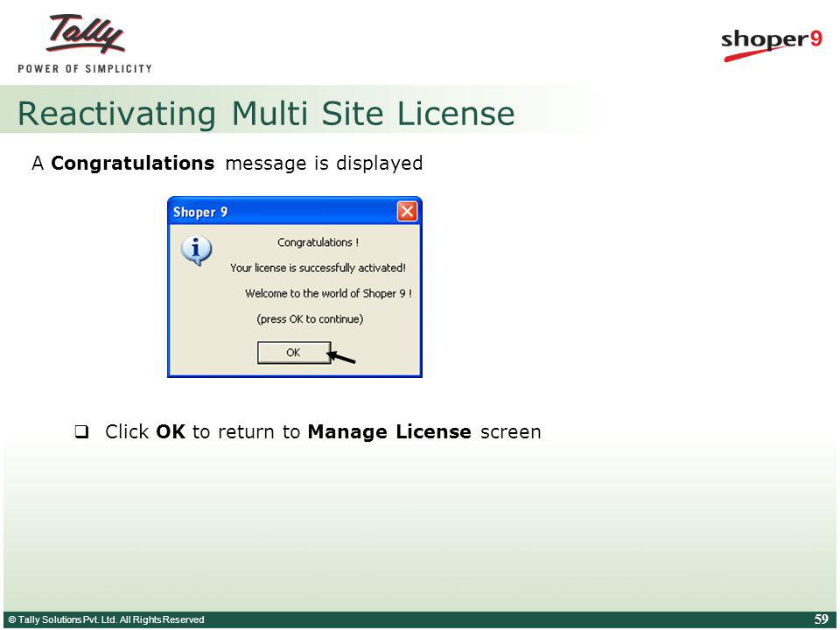Click the Tally logo at top left
Screen dimensions: 840x630
86,34
